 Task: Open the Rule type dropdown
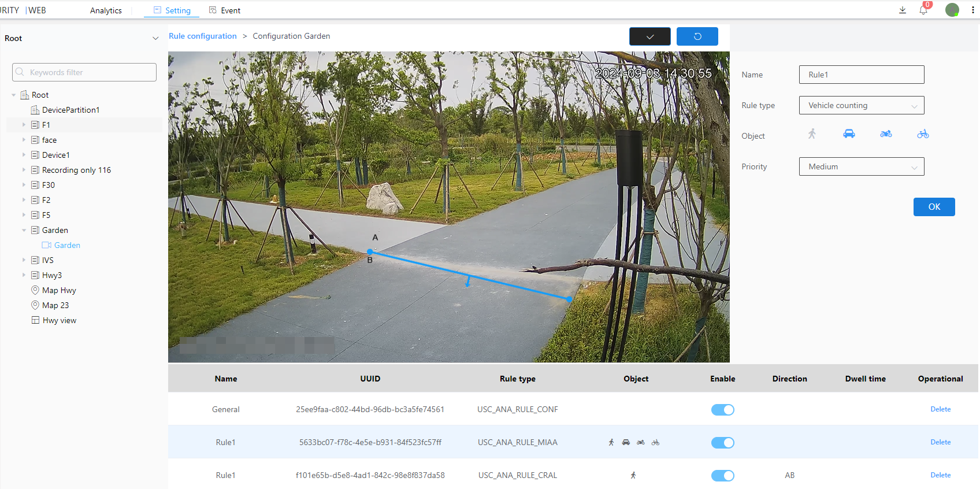[862, 105]
